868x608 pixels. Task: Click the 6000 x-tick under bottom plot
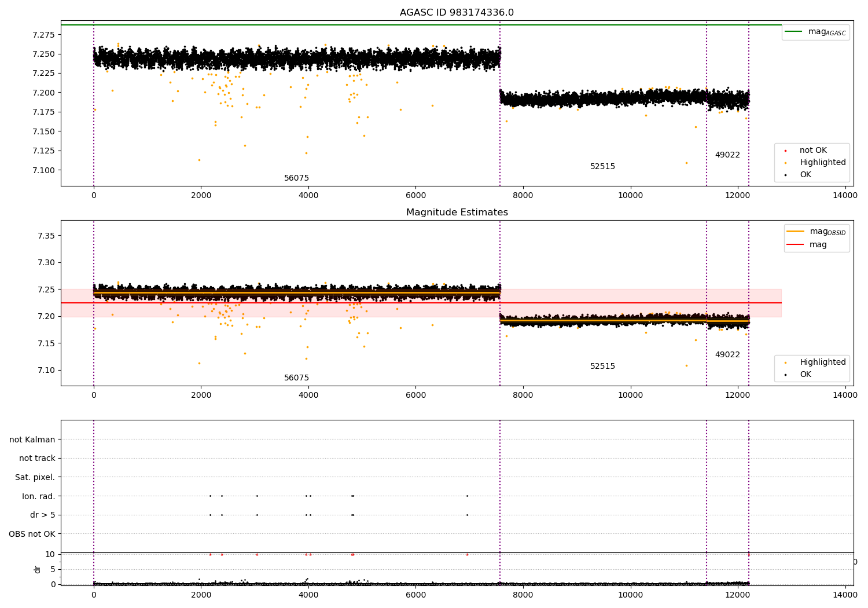[x=415, y=595]
